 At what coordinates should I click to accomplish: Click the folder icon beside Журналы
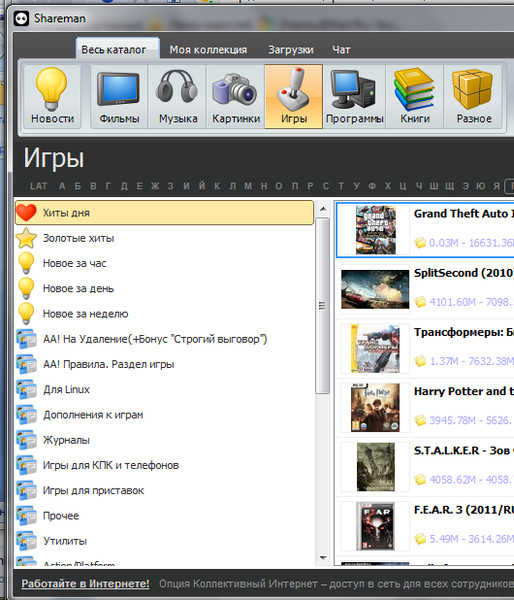point(26,440)
